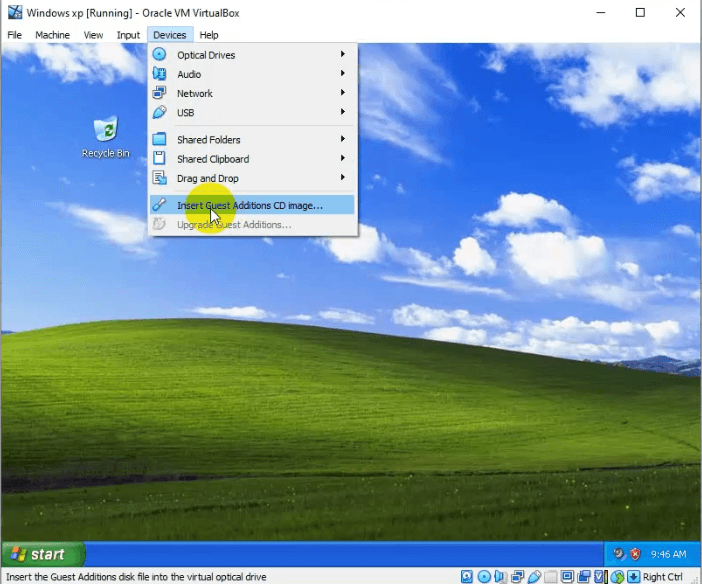Click the 9:46 AM taskbar clock
702x584 pixels.
[668, 554]
